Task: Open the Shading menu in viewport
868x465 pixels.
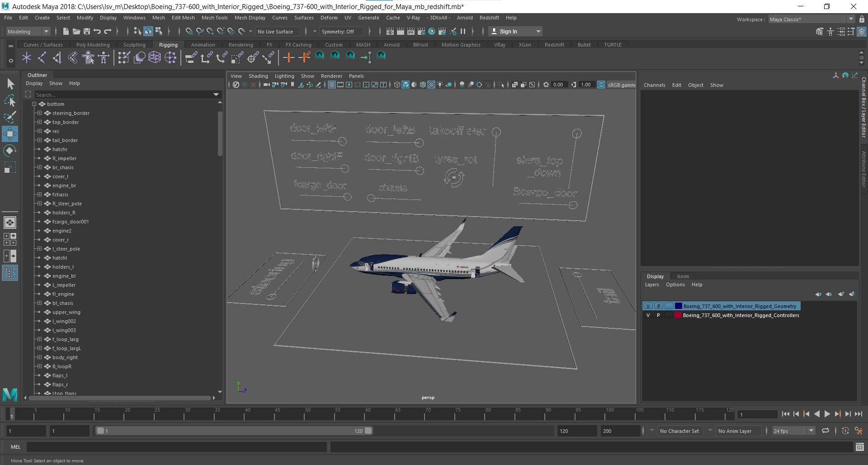Action: pos(258,76)
